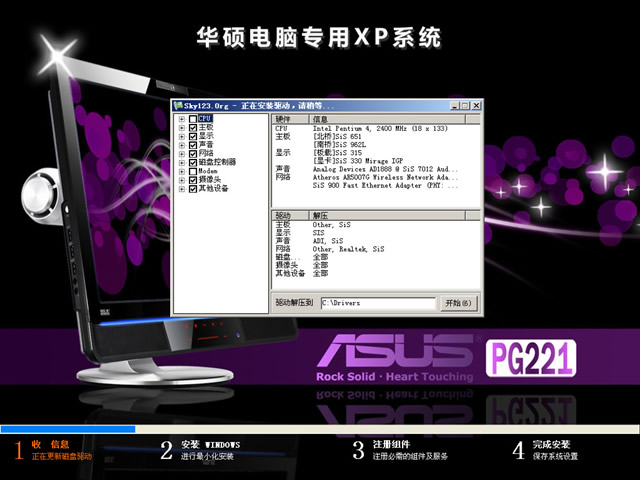The image size is (640, 480).
Task: Select the [南桥]SiS 962L entry
Action: coord(340,145)
